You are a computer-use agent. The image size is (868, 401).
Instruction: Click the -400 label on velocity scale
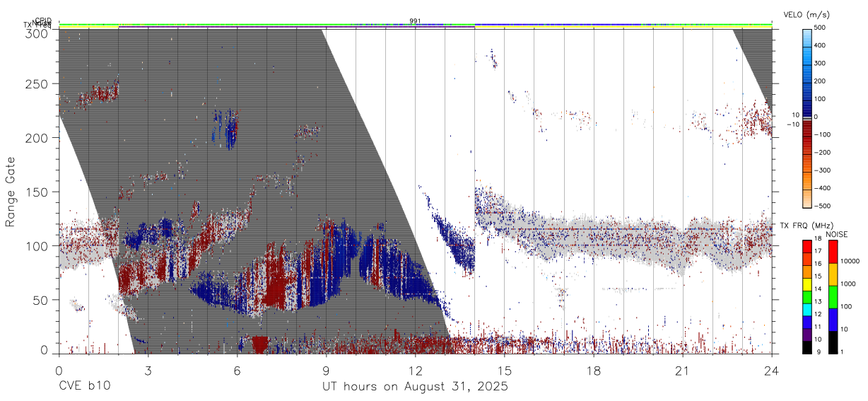pos(823,188)
